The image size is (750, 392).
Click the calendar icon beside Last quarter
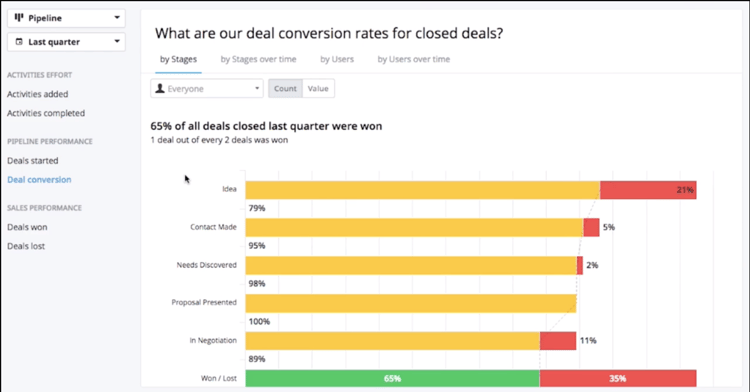click(19, 42)
